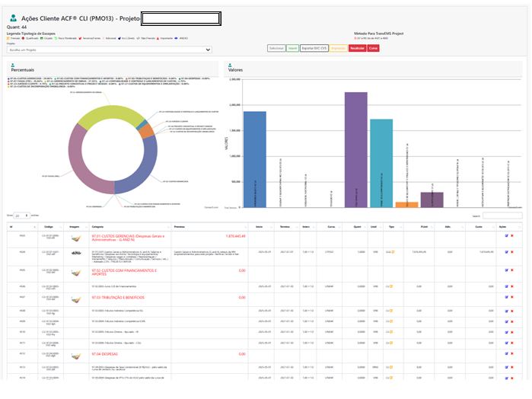Click the edit icon in row 9506
The width and height of the screenshot is (532, 399).
coord(506,286)
